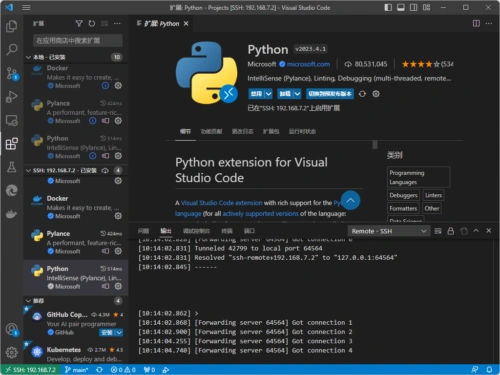
Task: Open the Edge tools activity bar icon
Action: coord(12,191)
